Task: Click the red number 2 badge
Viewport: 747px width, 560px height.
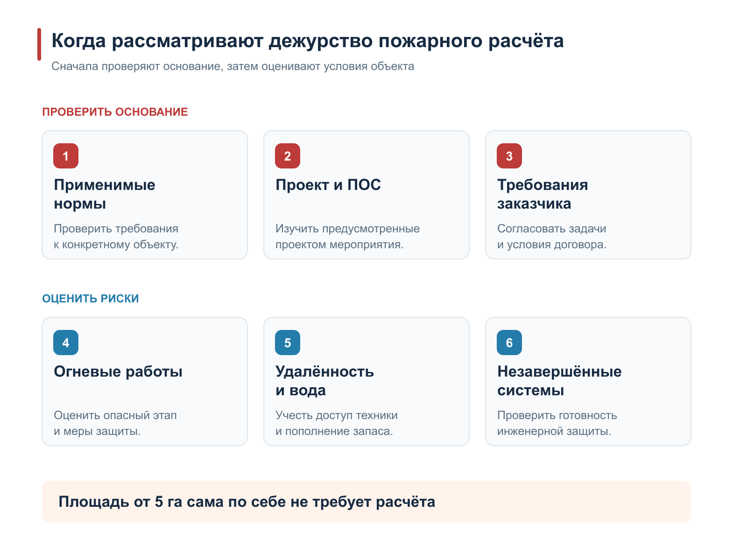Action: (x=288, y=156)
